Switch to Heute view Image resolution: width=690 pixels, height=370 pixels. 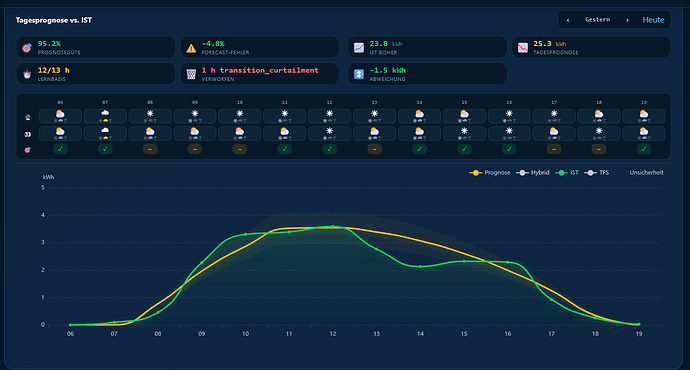tap(653, 20)
